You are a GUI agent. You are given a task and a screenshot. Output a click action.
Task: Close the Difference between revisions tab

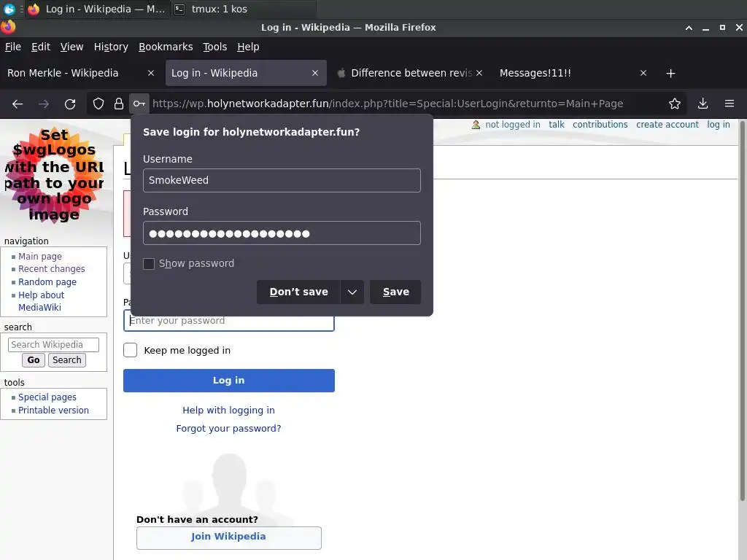point(479,73)
